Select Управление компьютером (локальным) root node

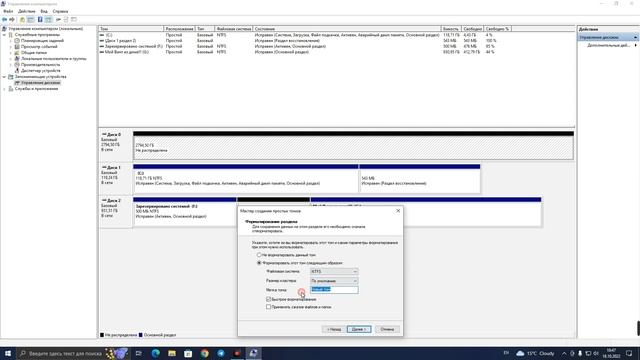pyautogui.click(x=45, y=29)
